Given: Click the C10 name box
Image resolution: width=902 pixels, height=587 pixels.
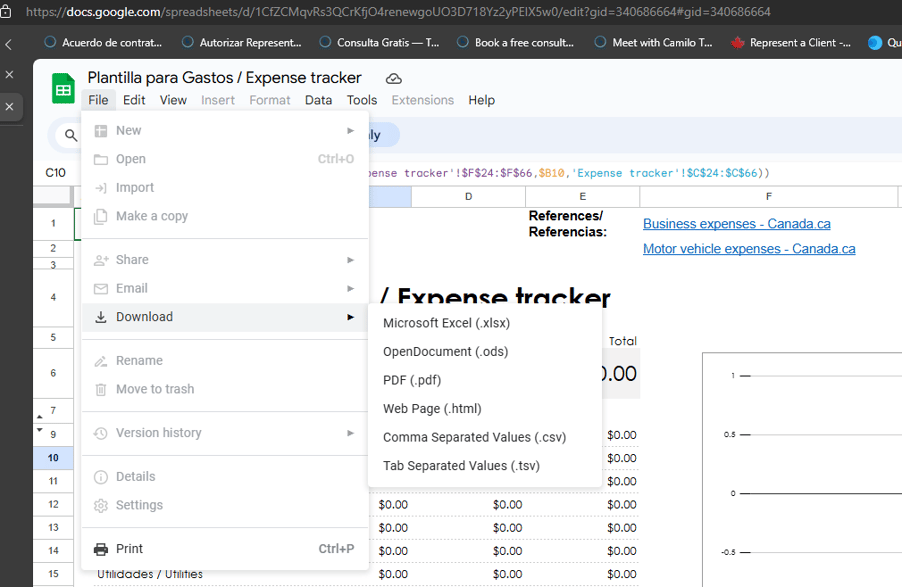Looking at the screenshot, I should point(56,173).
